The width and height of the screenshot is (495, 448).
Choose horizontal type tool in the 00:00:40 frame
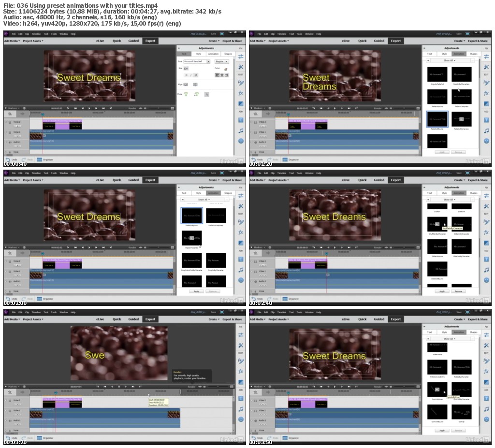pyautogui.click(x=186, y=94)
